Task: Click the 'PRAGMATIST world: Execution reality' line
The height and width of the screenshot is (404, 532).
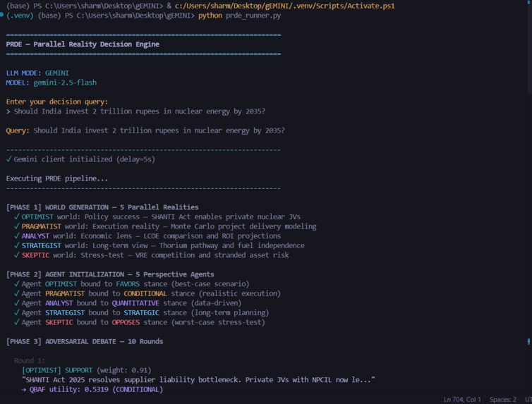Action: point(165,226)
